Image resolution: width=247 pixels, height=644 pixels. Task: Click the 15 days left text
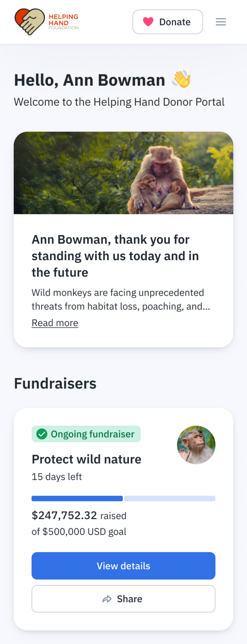[x=57, y=477]
